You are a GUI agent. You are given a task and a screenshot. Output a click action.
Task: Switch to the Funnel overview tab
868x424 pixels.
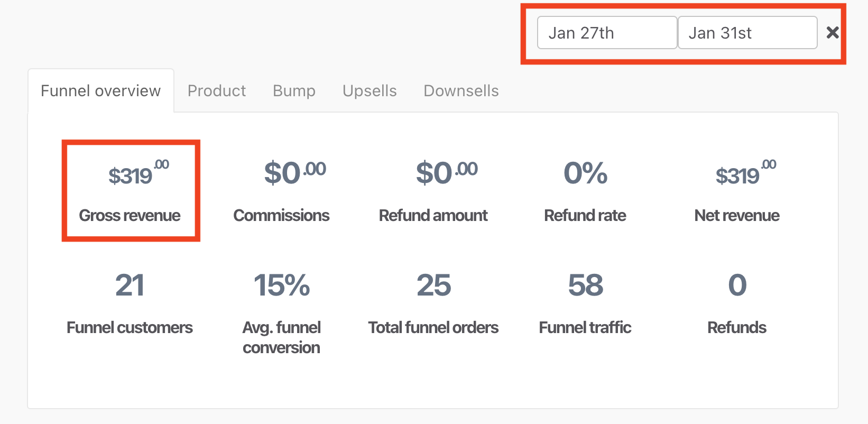[x=100, y=91]
